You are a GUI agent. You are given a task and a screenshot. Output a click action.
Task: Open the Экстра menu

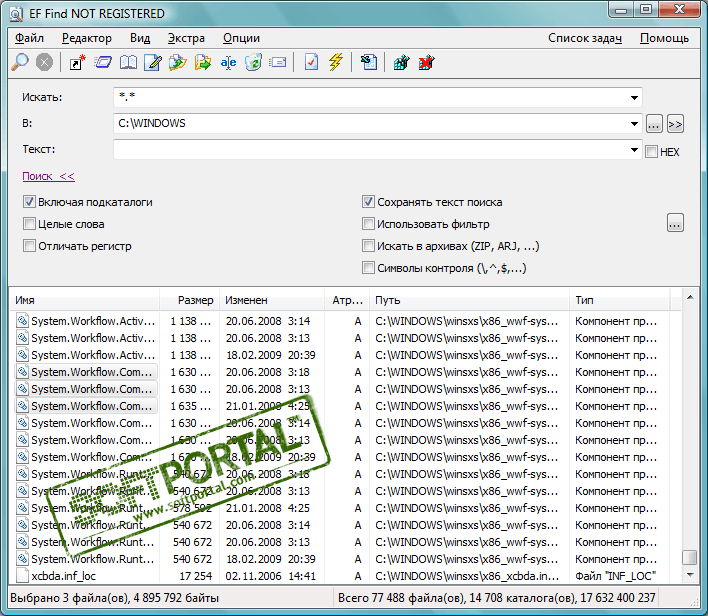pos(186,38)
